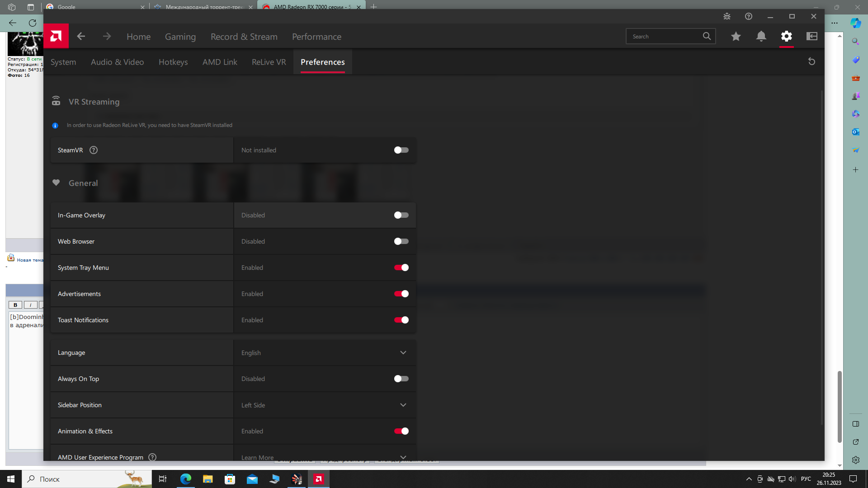Image resolution: width=868 pixels, height=488 pixels.
Task: Turn off Toast Notifications toggle
Action: pyautogui.click(x=401, y=320)
